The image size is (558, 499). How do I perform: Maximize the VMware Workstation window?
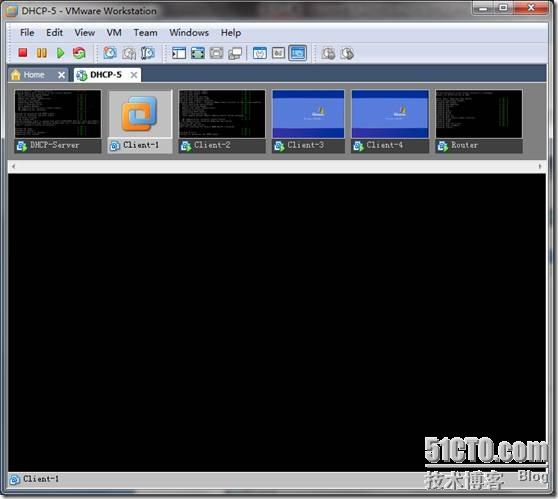coord(503,8)
